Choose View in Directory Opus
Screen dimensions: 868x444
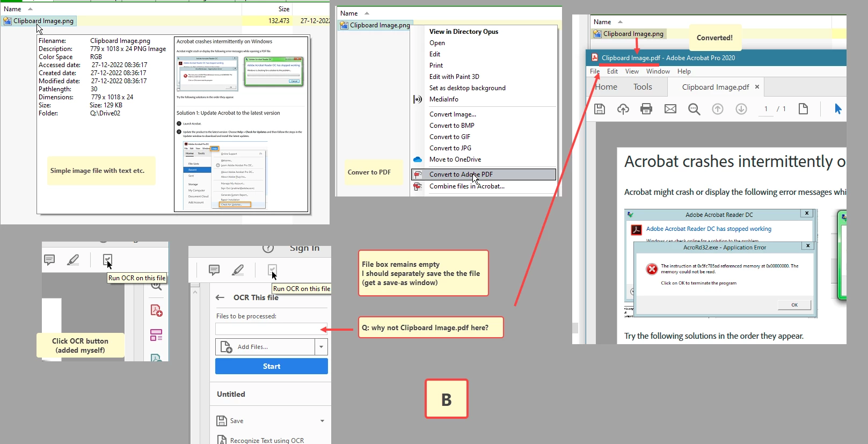coord(463,32)
